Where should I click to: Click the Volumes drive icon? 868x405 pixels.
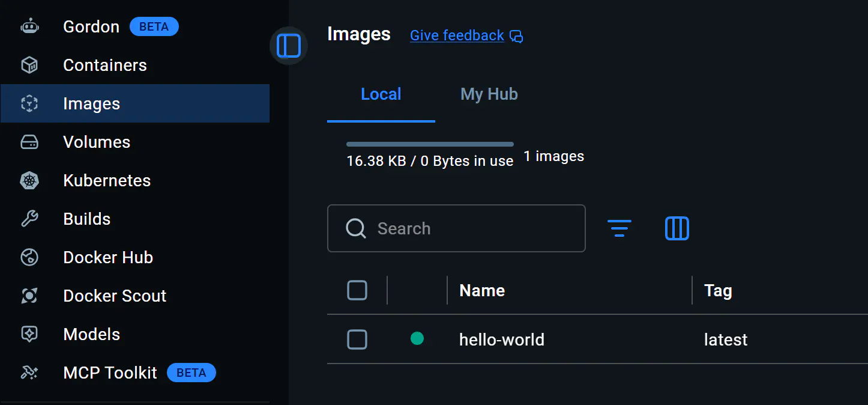pyautogui.click(x=29, y=142)
